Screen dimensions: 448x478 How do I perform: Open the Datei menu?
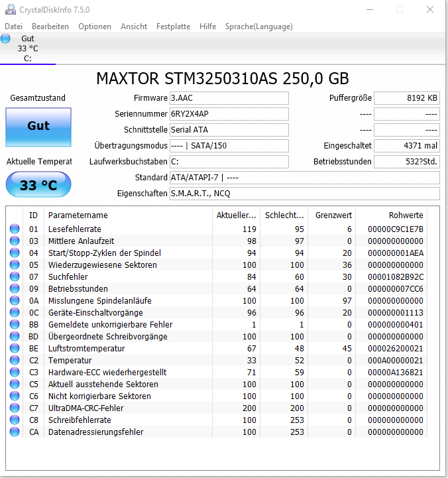pyautogui.click(x=14, y=27)
